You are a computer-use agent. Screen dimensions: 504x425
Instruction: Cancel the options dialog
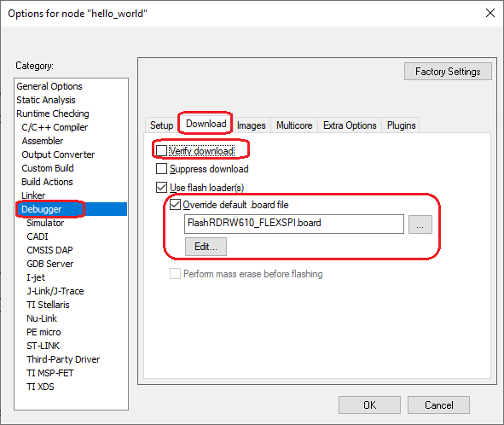tap(438, 405)
